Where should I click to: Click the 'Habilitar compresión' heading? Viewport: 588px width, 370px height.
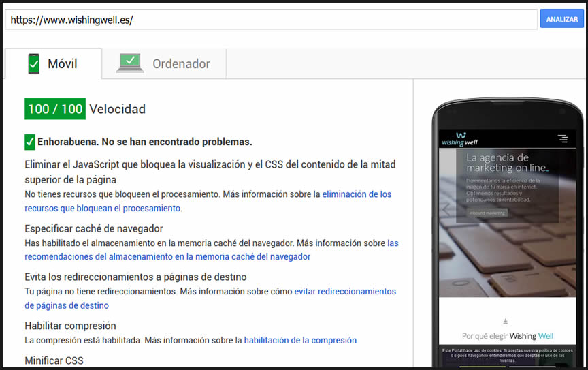coord(71,326)
